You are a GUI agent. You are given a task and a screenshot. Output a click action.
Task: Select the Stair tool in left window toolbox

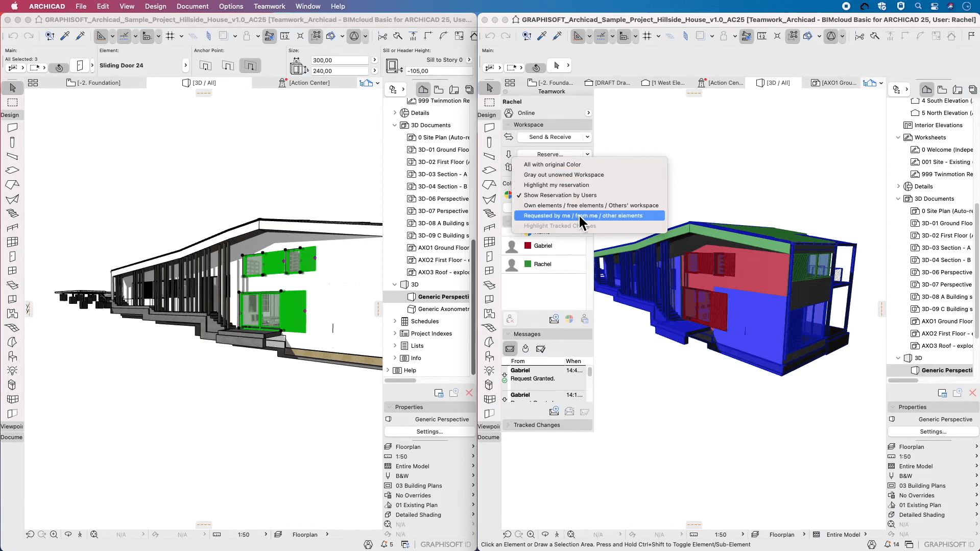tap(12, 213)
